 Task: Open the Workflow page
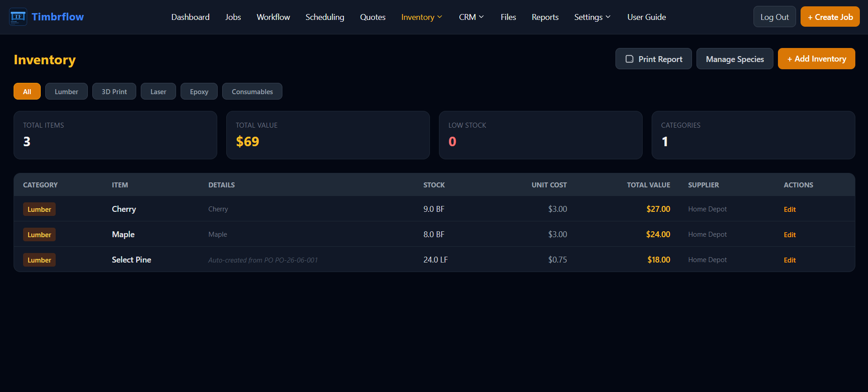click(273, 17)
